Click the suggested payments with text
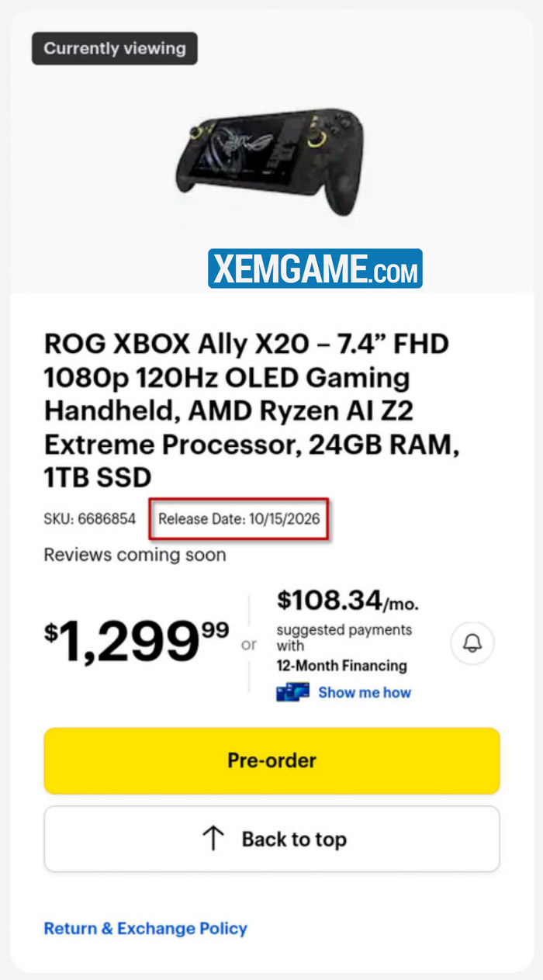 tap(344, 638)
